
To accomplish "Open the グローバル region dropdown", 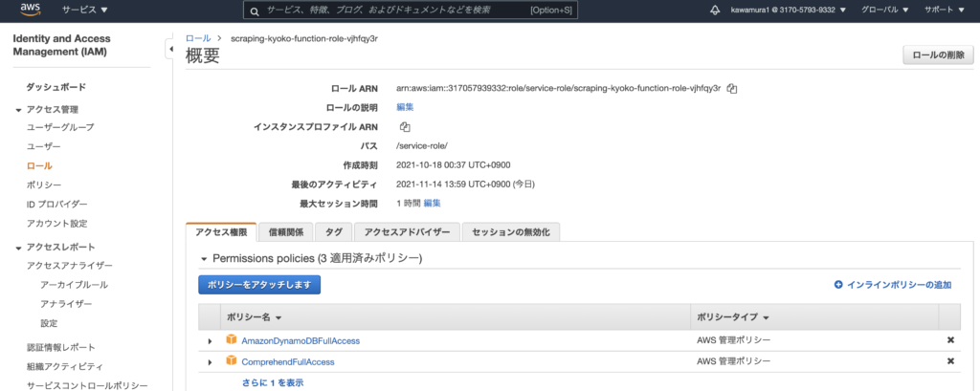I will click(885, 10).
